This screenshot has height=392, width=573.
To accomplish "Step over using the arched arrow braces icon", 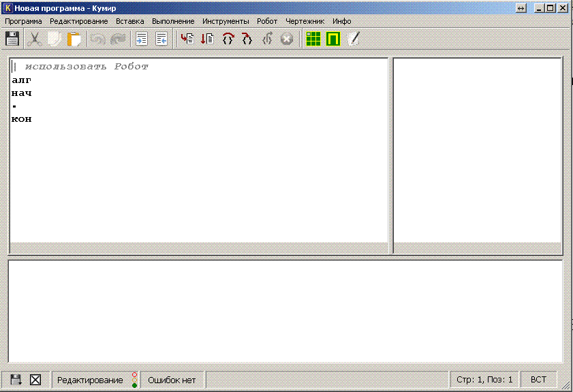I will (x=228, y=39).
